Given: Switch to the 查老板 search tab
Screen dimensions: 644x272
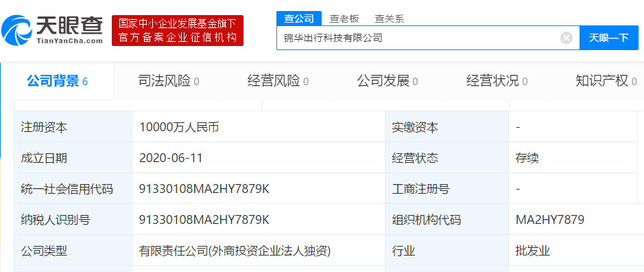Looking at the screenshot, I should point(344,19).
